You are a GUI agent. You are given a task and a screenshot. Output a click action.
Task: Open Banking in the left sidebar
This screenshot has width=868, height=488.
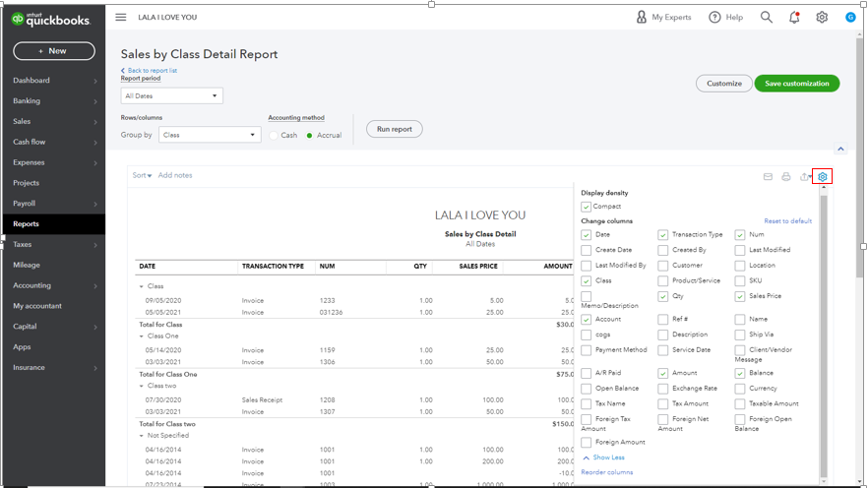[27, 100]
